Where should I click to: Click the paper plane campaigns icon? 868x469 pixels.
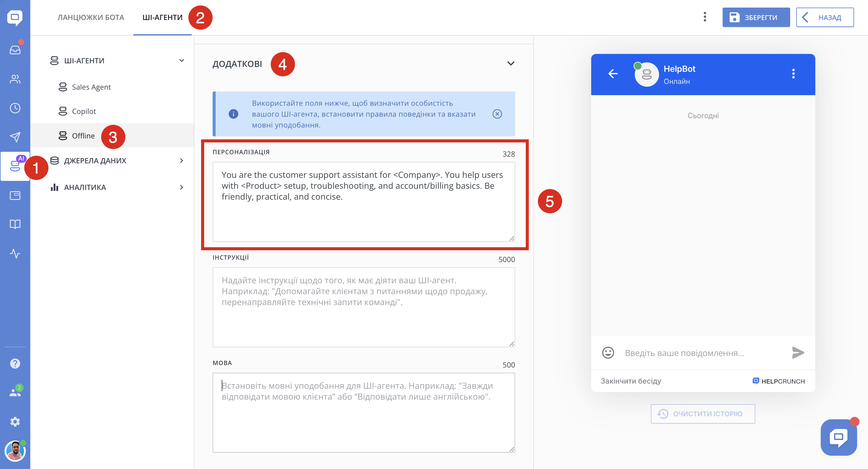pos(15,137)
